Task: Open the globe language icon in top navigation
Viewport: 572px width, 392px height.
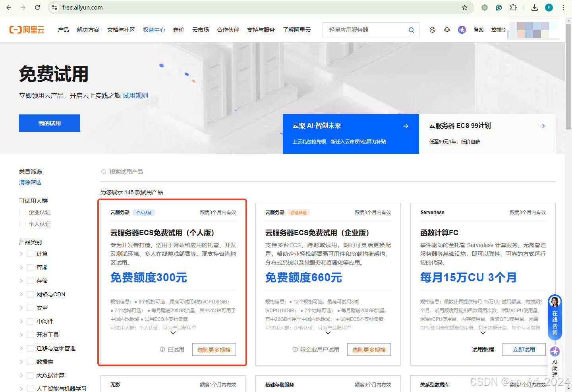Action: click(432, 29)
